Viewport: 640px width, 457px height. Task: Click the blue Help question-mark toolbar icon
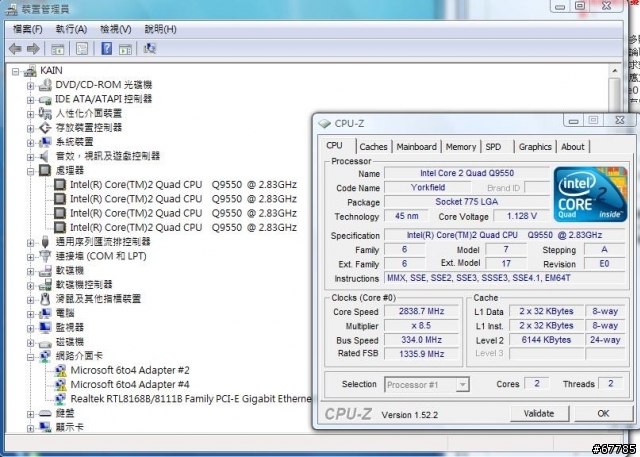pos(107,49)
